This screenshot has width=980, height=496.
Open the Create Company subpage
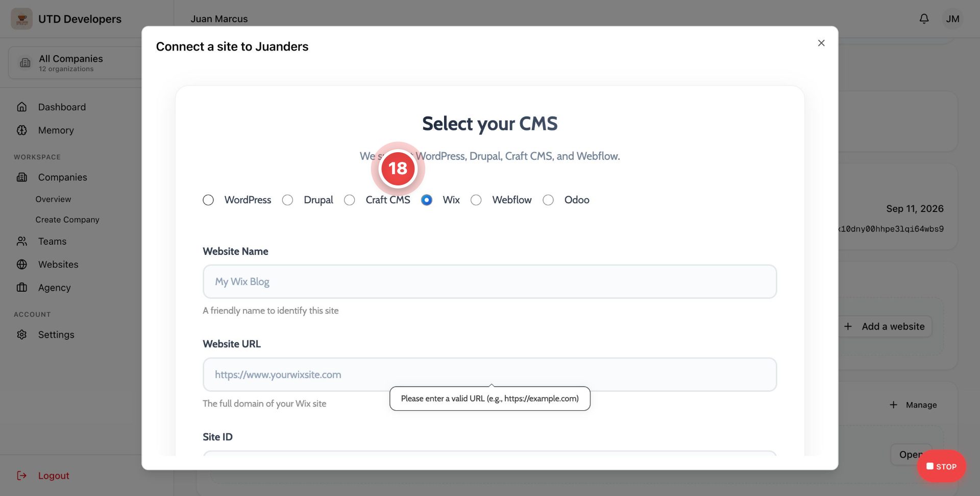(67, 220)
